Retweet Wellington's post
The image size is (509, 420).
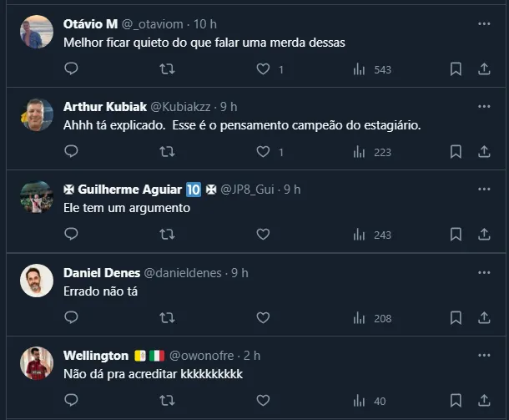pos(167,401)
